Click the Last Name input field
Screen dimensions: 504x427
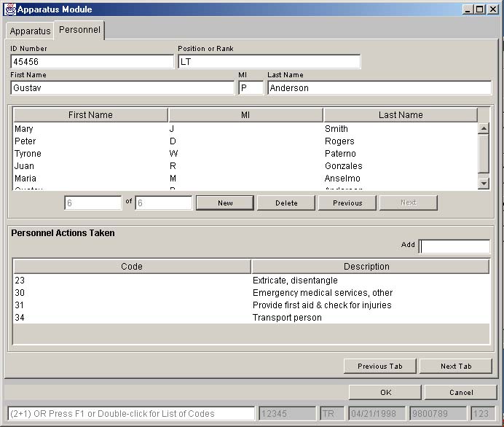click(379, 88)
